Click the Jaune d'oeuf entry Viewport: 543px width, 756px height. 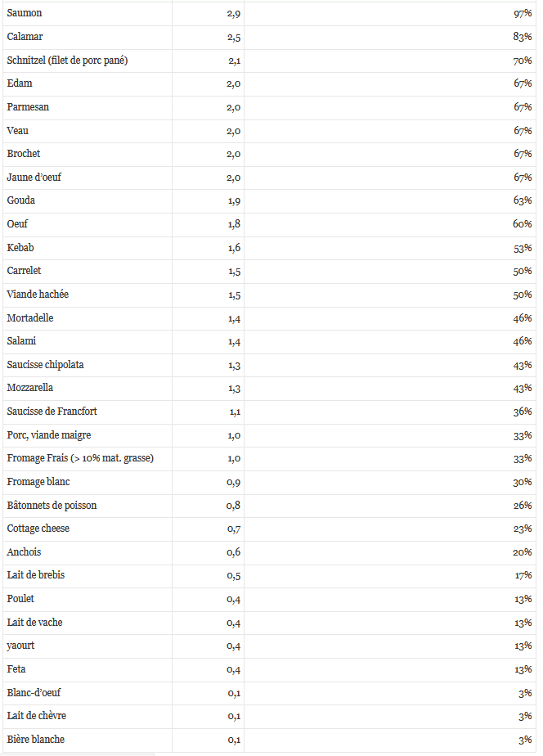click(x=34, y=178)
